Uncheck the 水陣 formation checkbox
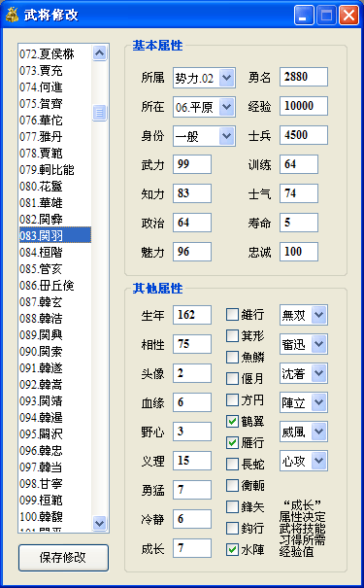 click(x=232, y=550)
